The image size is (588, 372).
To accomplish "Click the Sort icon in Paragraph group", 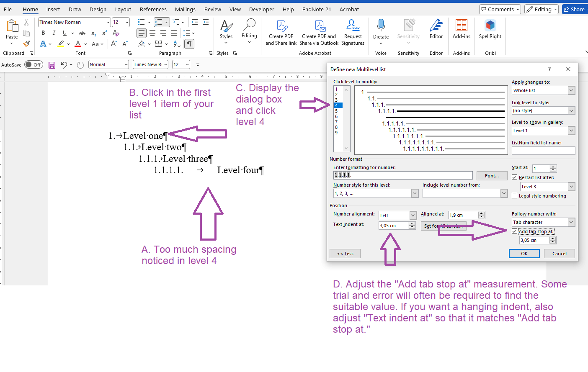I will point(177,44).
